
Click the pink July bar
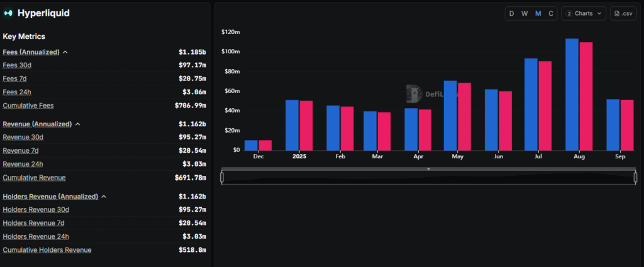point(545,106)
